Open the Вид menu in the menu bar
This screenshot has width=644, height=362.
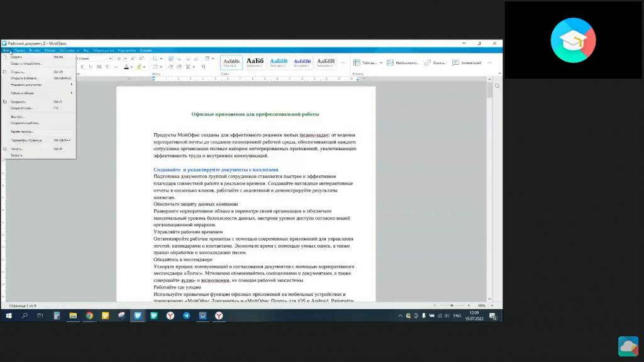[86, 50]
